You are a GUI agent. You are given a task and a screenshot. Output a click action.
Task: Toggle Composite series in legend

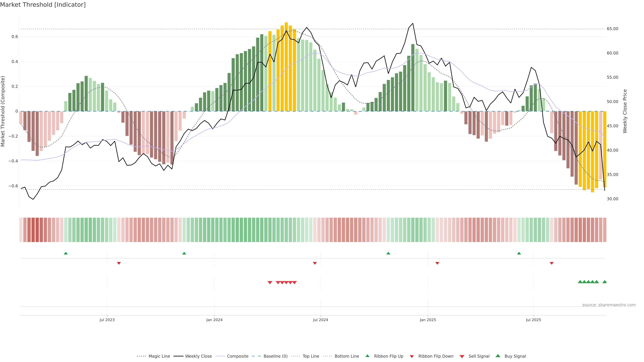(x=237, y=356)
